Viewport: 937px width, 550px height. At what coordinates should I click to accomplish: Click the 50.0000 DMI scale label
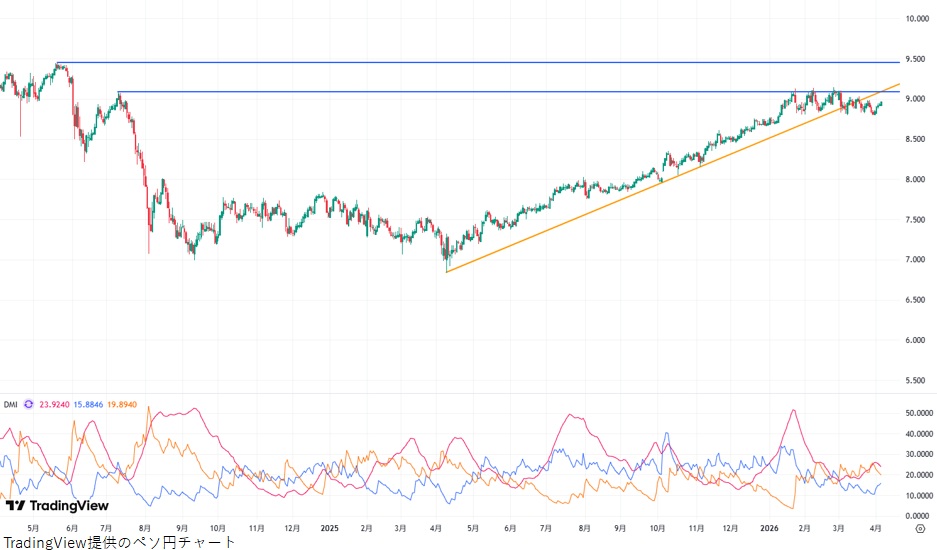click(x=915, y=412)
